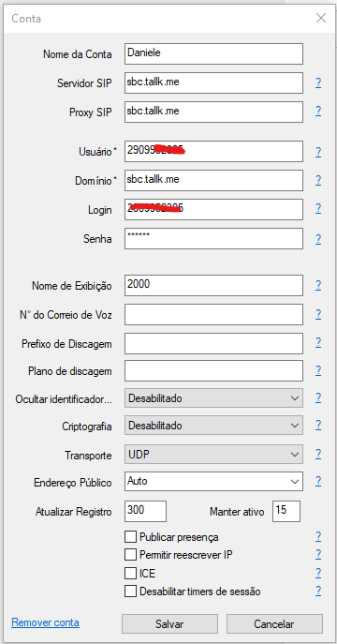Open help for Correio de Voz number
337x644 pixels.
318,315
